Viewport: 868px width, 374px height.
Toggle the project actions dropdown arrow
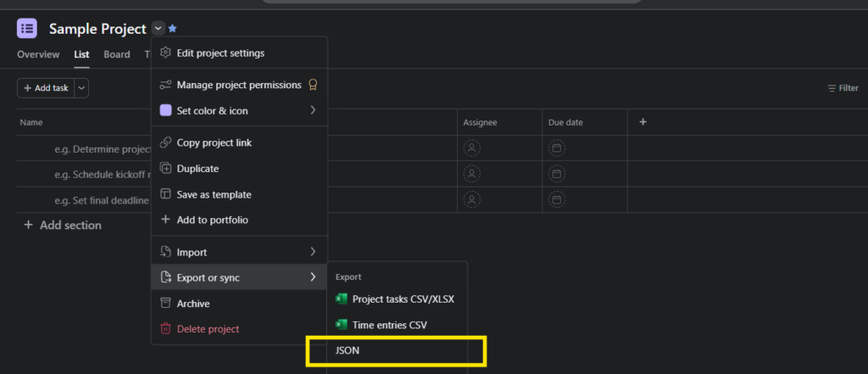coord(159,29)
